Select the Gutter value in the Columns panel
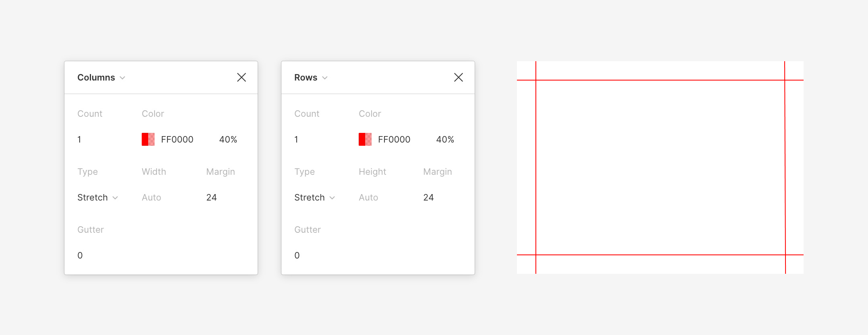The image size is (868, 335). point(80,255)
